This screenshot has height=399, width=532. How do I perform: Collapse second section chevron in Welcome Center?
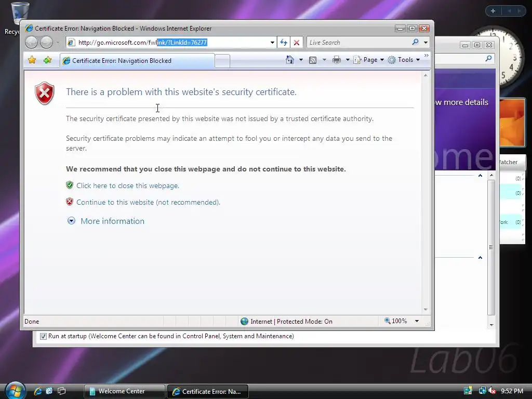click(480, 258)
